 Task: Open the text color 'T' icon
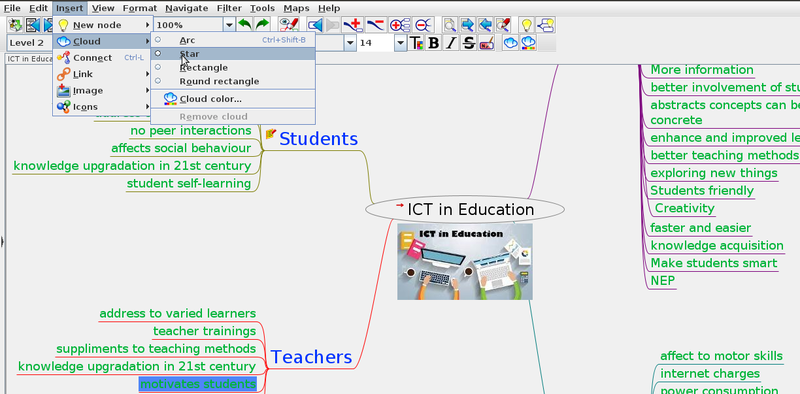pos(416,43)
